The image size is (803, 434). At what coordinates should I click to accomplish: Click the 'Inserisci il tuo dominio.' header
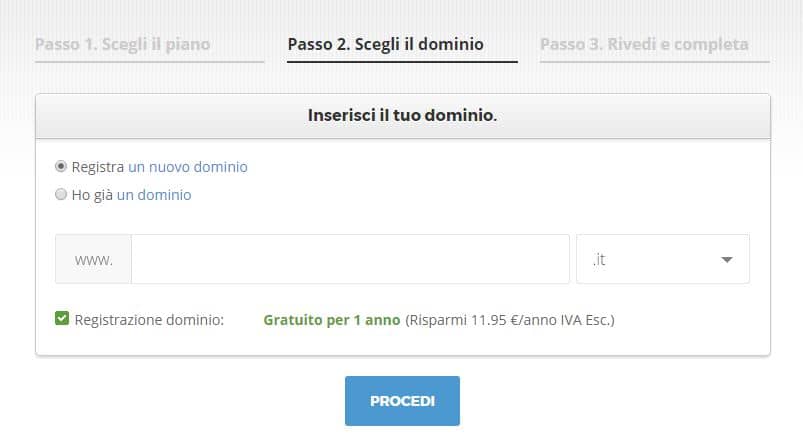[403, 115]
